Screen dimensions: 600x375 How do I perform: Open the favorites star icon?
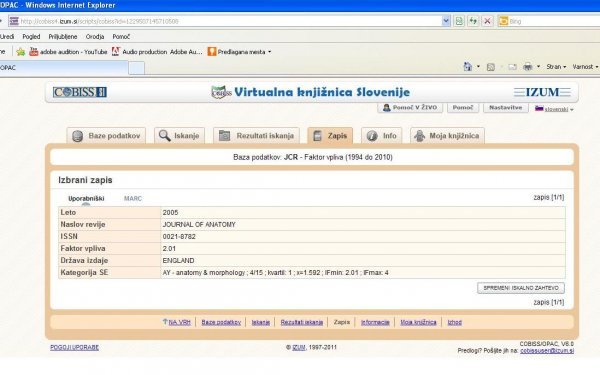[x=21, y=52]
